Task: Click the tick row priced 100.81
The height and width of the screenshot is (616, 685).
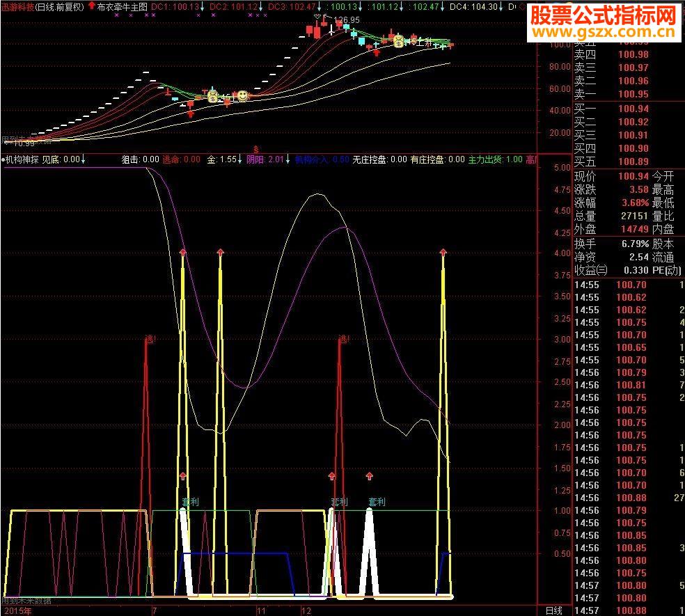Action: pyautogui.click(x=629, y=385)
